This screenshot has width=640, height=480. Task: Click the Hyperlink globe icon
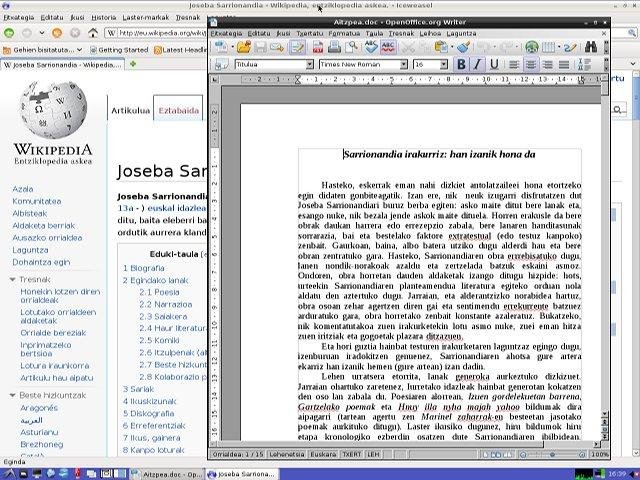pos(531,47)
